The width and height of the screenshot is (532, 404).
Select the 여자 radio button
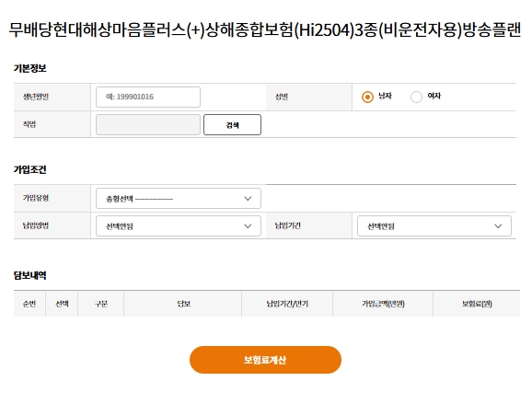[416, 97]
